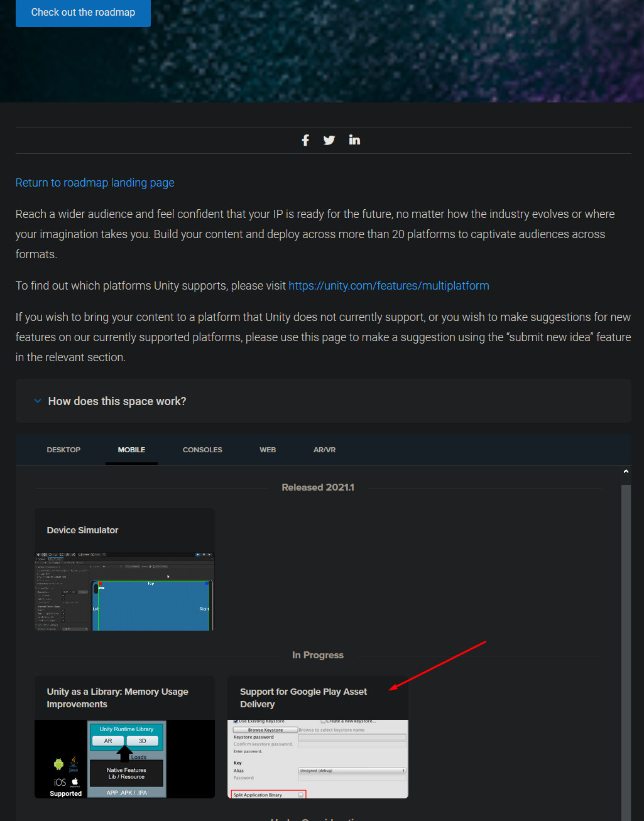Viewport: 644px width, 821px height.
Task: Click the LinkedIn share icon
Action: pos(354,139)
